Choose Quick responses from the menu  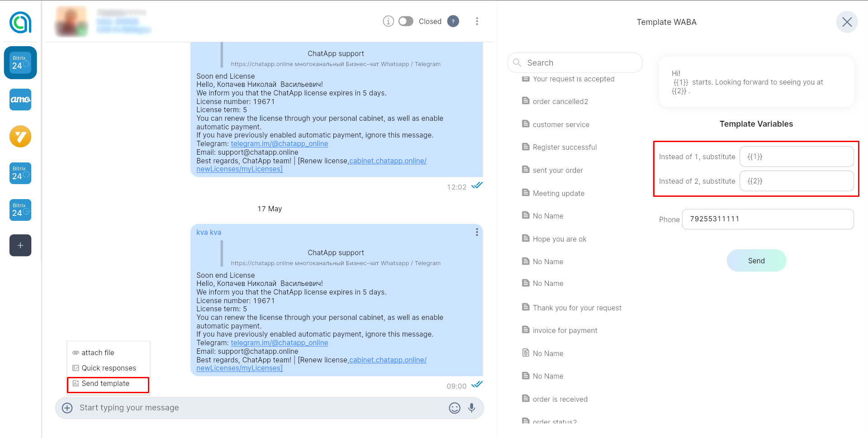(x=109, y=368)
